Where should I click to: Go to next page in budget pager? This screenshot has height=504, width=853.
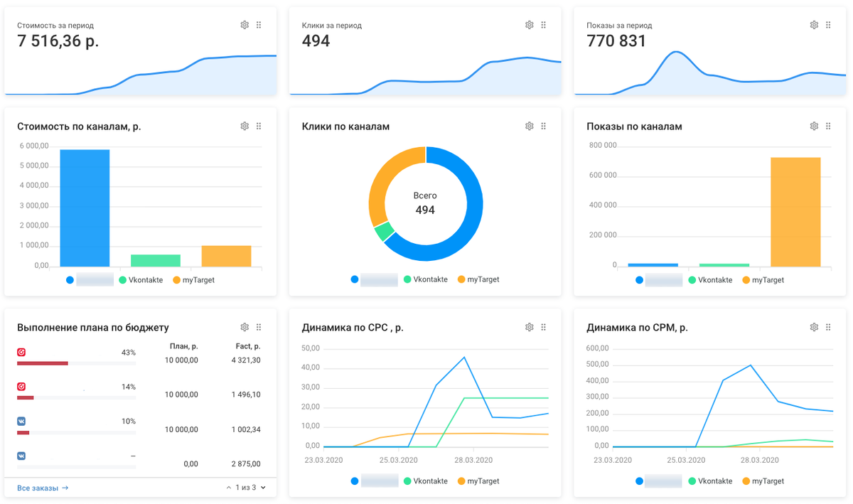263,488
